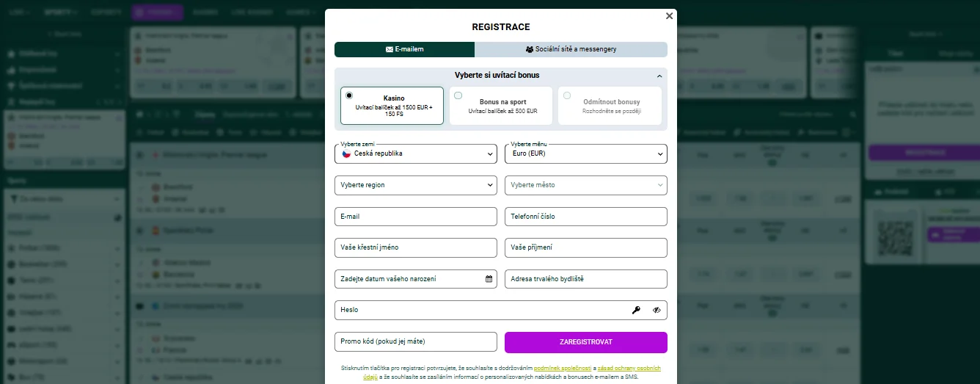The width and height of the screenshot is (980, 384).
Task: Open the Euro (EUR) currency dropdown
Action: [x=585, y=153]
